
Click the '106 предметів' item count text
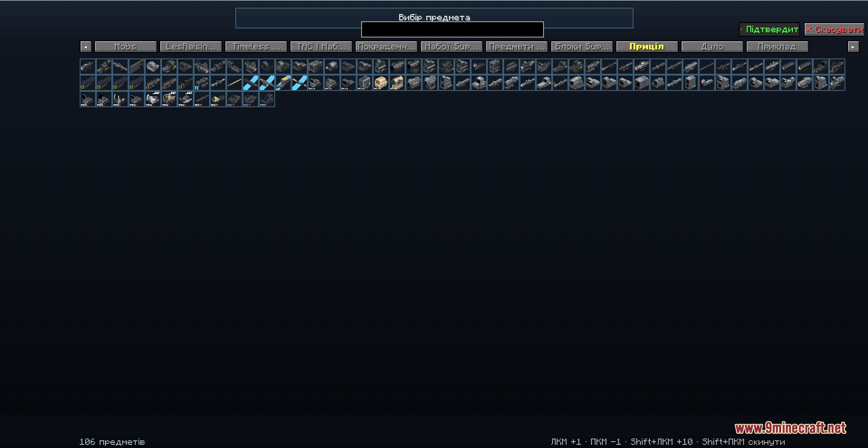(112, 442)
